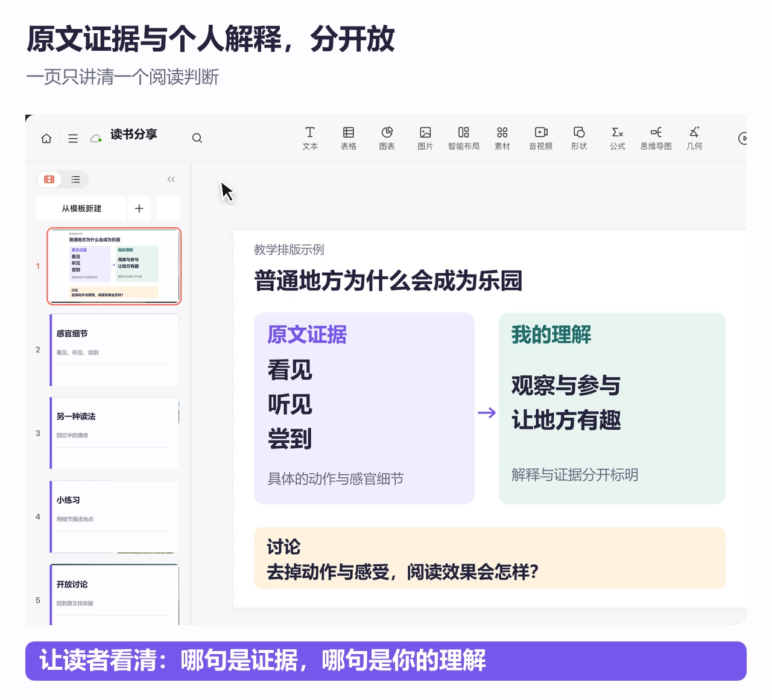Screen dimensions: 772x700
Task: Insert a 思维导图 mind map
Action: tap(656, 138)
